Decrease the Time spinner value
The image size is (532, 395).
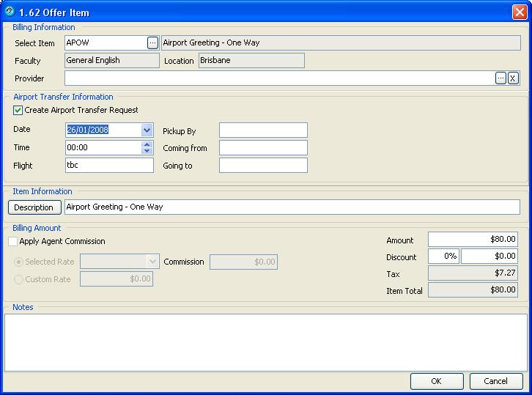coord(147,151)
